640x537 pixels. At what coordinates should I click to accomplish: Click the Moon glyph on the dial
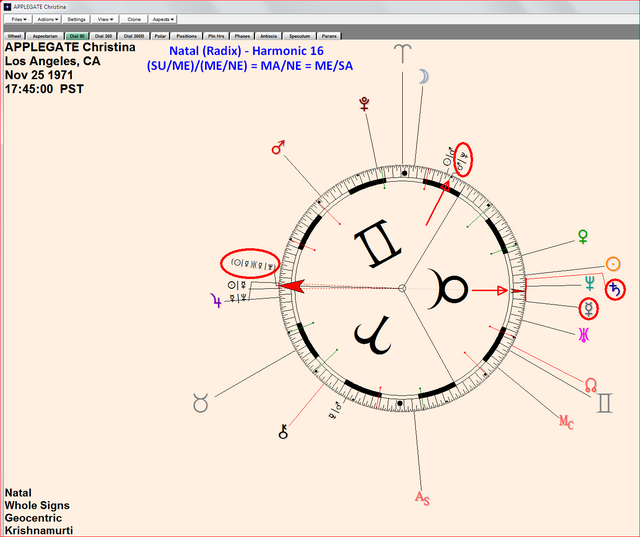tap(424, 77)
